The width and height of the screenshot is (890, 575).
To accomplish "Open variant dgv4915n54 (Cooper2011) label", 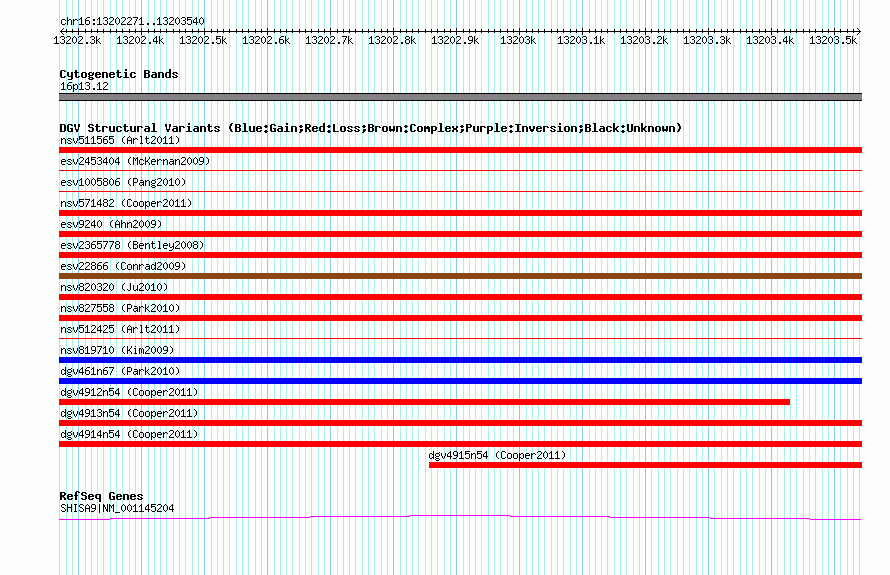I will (497, 455).
